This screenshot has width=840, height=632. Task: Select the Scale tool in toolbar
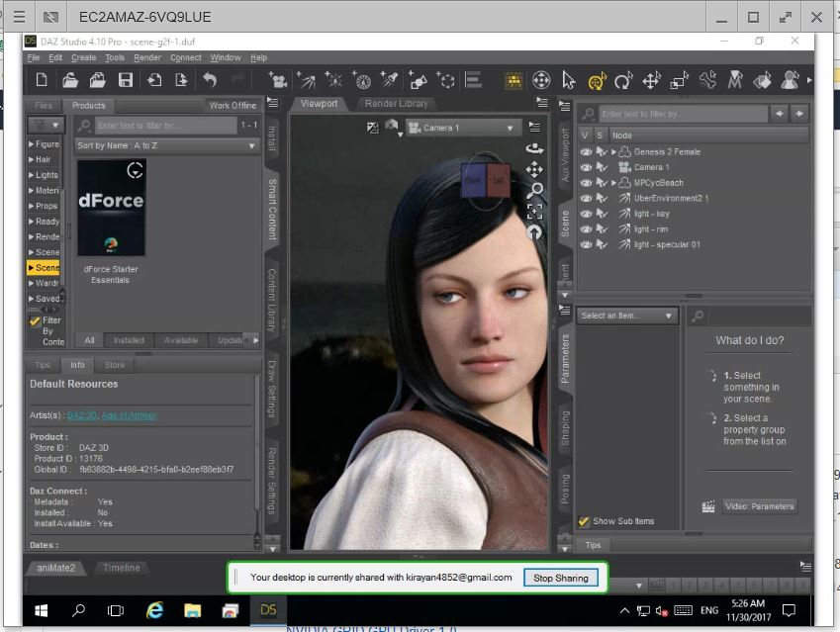pos(680,80)
